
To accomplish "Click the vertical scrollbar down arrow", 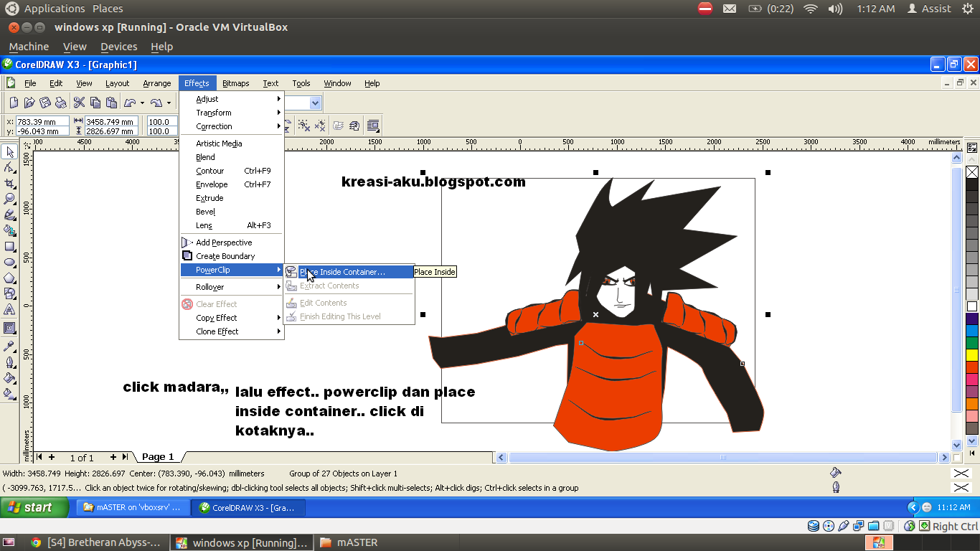I will click(x=956, y=445).
